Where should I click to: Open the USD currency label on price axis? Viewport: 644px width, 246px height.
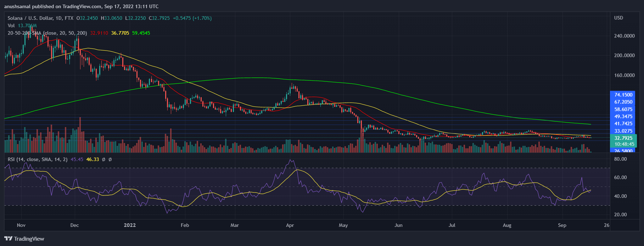pyautogui.click(x=618, y=18)
